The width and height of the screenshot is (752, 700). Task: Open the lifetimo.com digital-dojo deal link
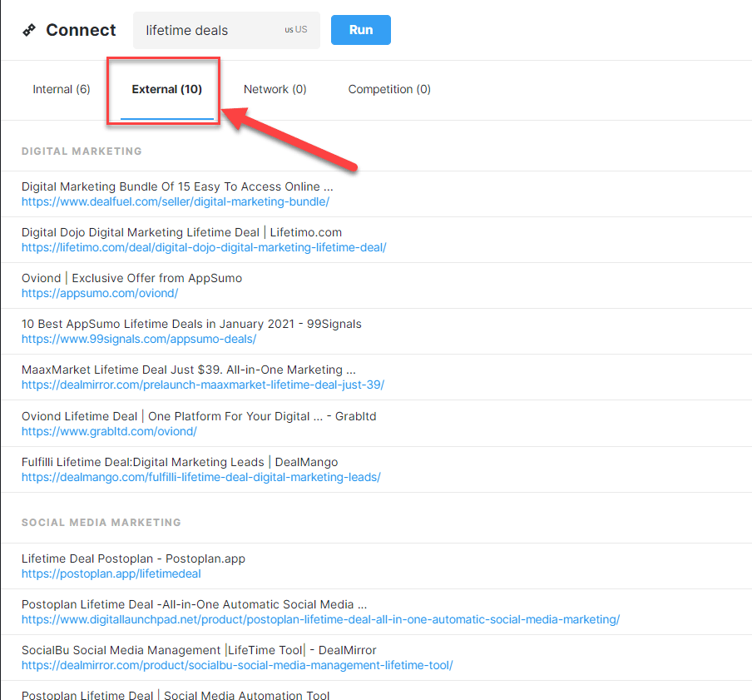pos(204,247)
